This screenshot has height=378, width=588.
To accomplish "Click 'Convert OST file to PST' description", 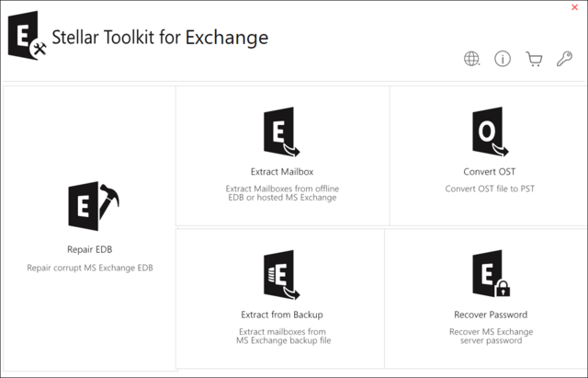I will (x=490, y=189).
